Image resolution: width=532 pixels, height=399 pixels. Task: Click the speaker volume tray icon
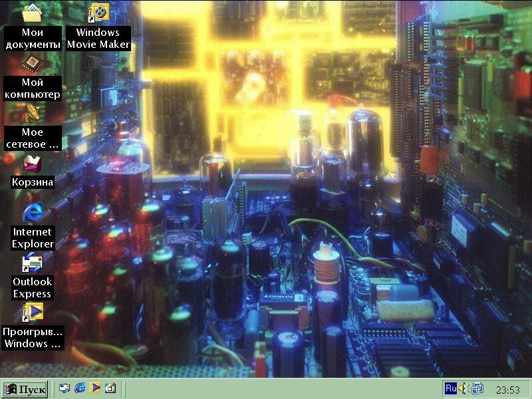(x=463, y=388)
